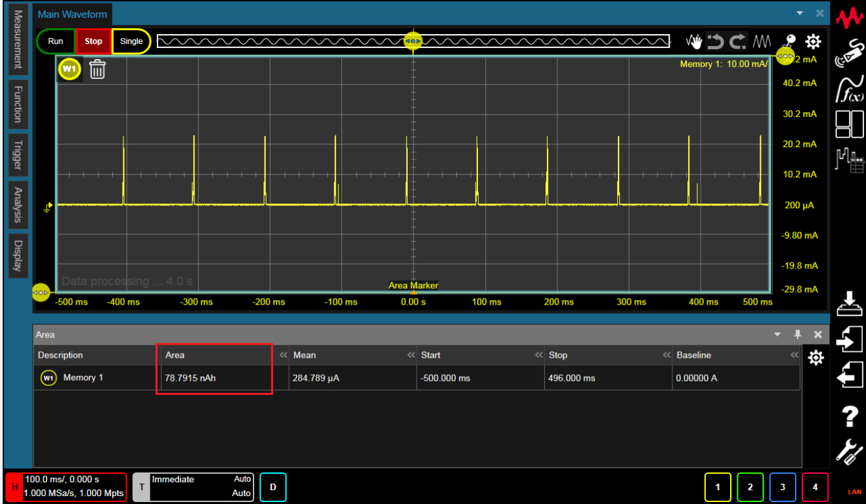The image size is (866, 504).
Task: Collapse the Baseline column chevron
Action: (794, 355)
